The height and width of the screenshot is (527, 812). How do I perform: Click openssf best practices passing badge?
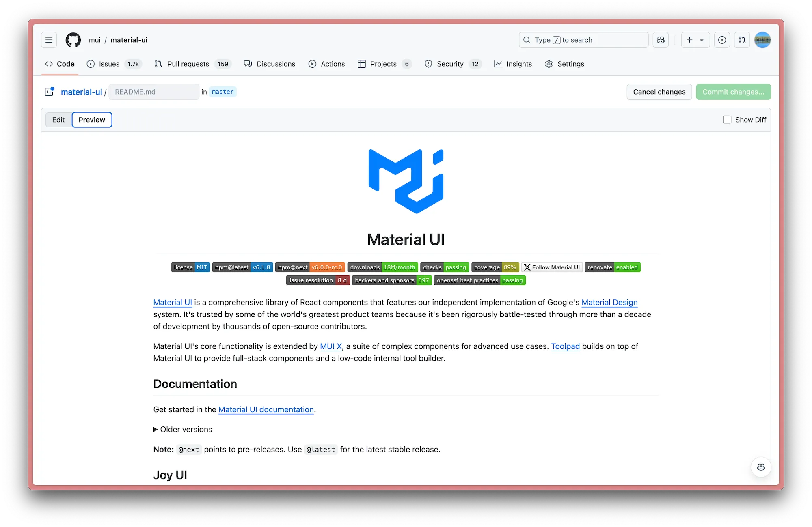pos(479,280)
